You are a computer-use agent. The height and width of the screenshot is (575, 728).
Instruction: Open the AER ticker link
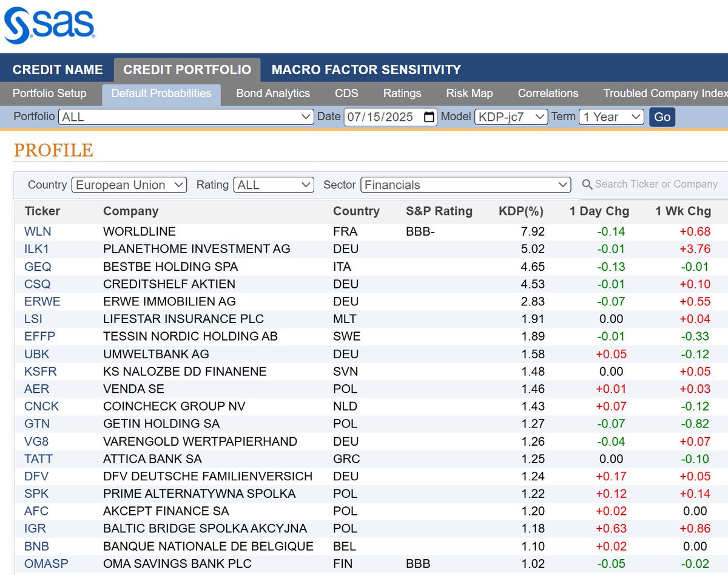tap(37, 389)
